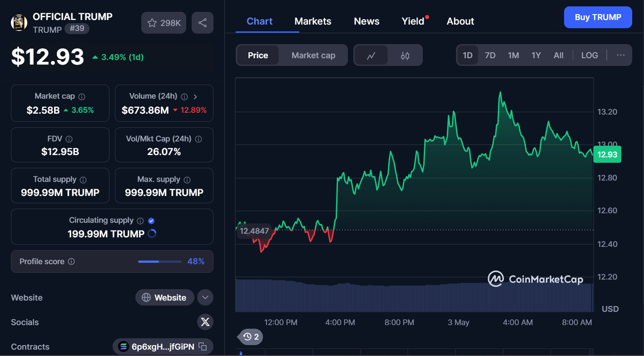Show Profile score info icon
This screenshot has height=356, width=644.
point(71,261)
